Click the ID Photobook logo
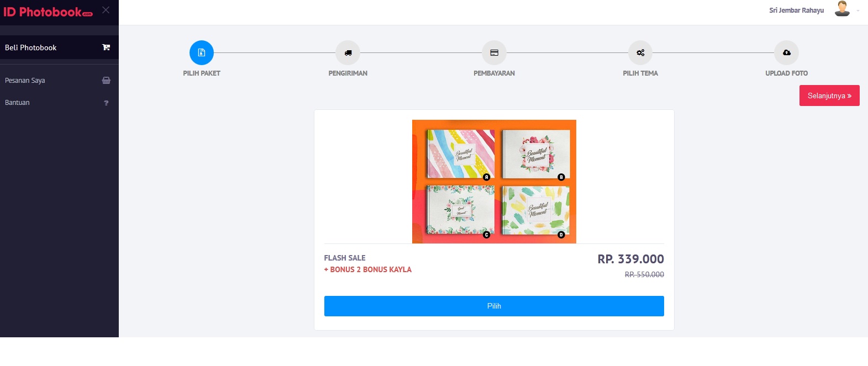Viewport: 868px width, 366px height. pyautogui.click(x=48, y=12)
